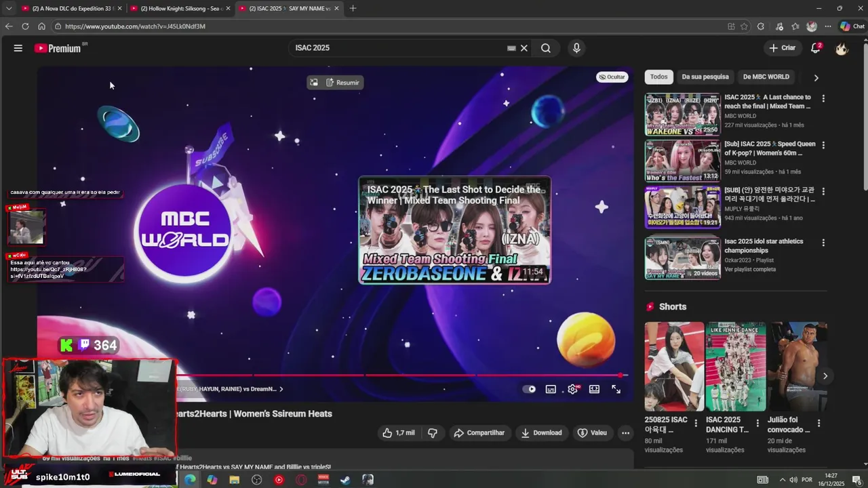Open Edge browser profile avatar

click(812, 26)
